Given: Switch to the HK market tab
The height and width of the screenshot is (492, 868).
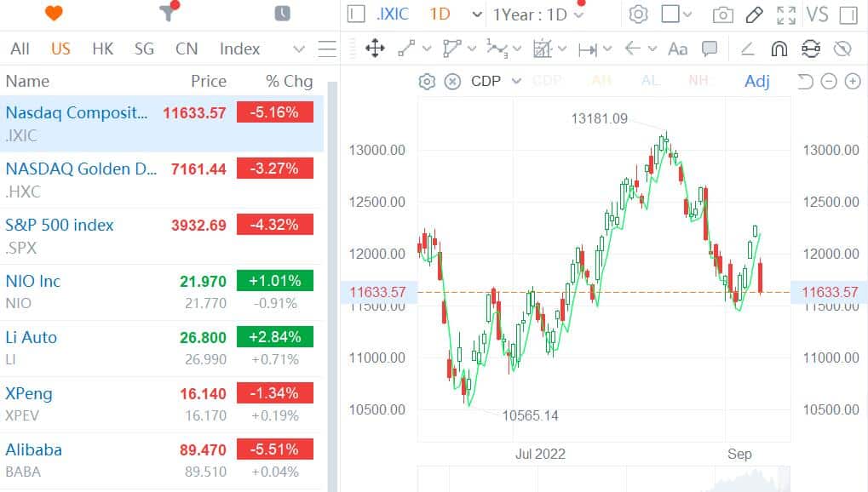Looking at the screenshot, I should (102, 49).
